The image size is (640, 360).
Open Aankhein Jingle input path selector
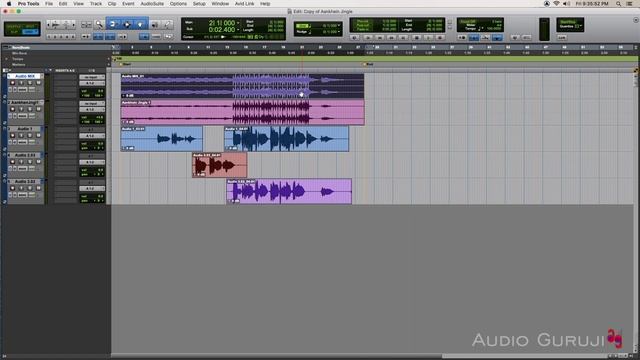[92, 104]
